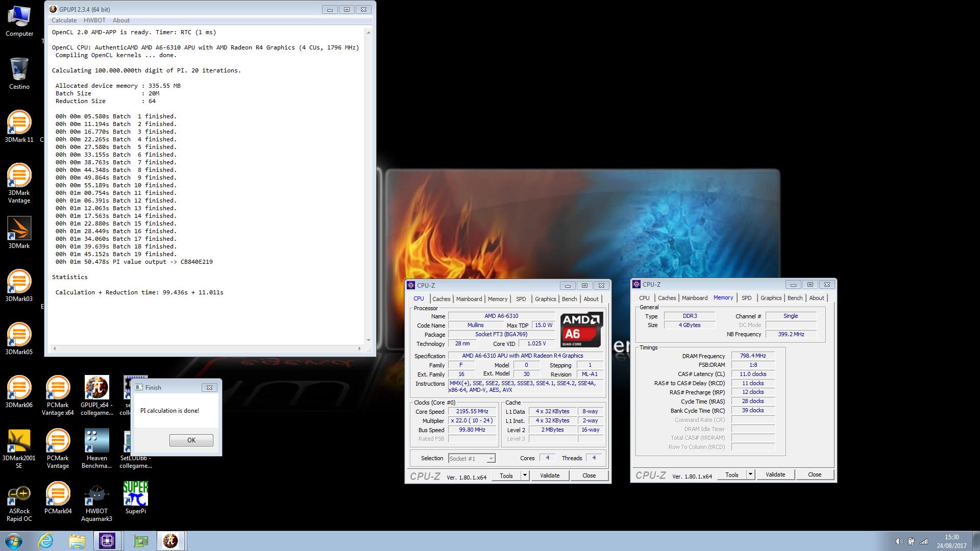Viewport: 980px width, 551px height.
Task: Click the Calculation + Reduction time line
Action: (139, 292)
